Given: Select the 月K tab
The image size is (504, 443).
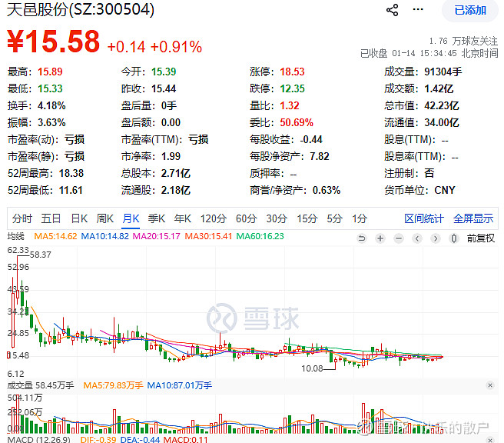Looking at the screenshot, I should tap(131, 218).
